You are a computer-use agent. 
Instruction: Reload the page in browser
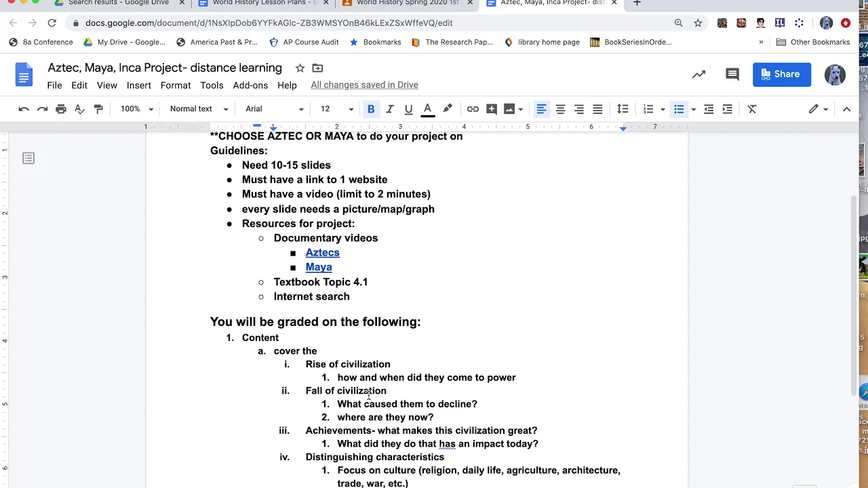point(52,23)
